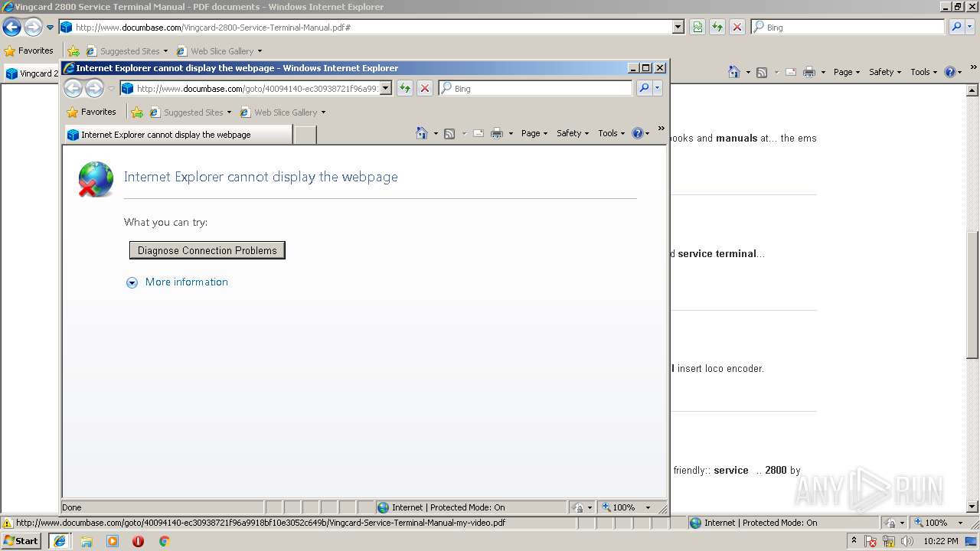Open Suggested Sites in main window
The image size is (980, 551).
click(x=126, y=51)
